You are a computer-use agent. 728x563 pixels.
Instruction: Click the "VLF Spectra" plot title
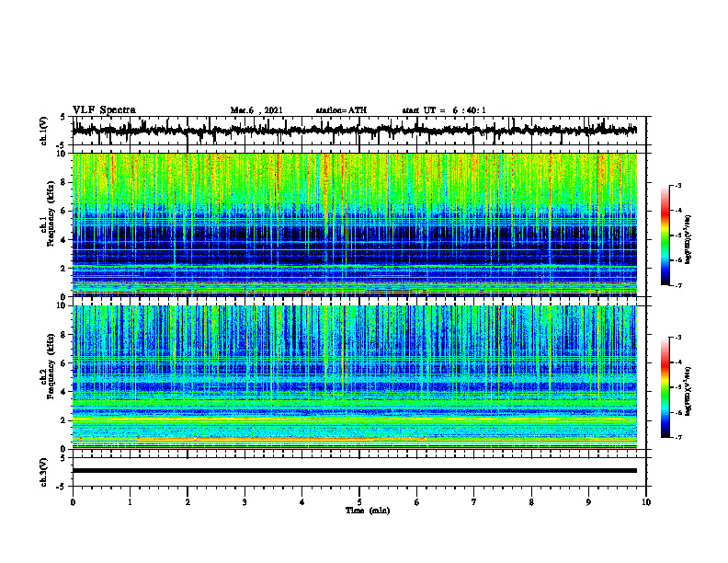click(x=104, y=110)
